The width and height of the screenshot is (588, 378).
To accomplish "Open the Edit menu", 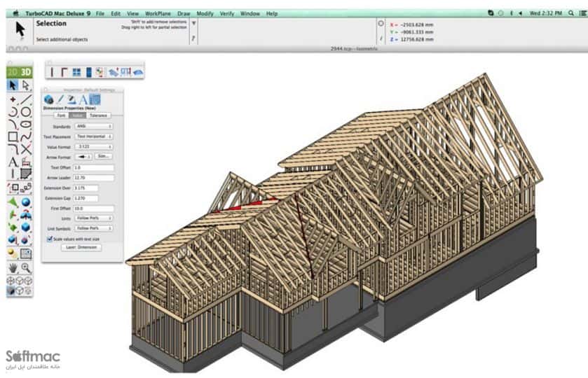I will (116, 13).
